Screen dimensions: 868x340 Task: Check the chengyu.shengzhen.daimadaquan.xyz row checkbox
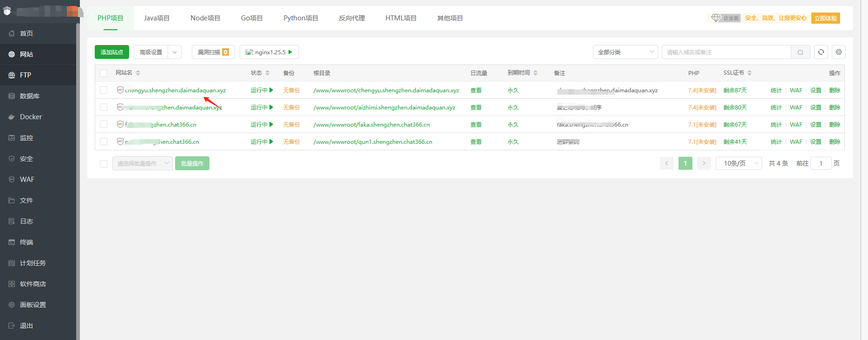click(x=104, y=90)
